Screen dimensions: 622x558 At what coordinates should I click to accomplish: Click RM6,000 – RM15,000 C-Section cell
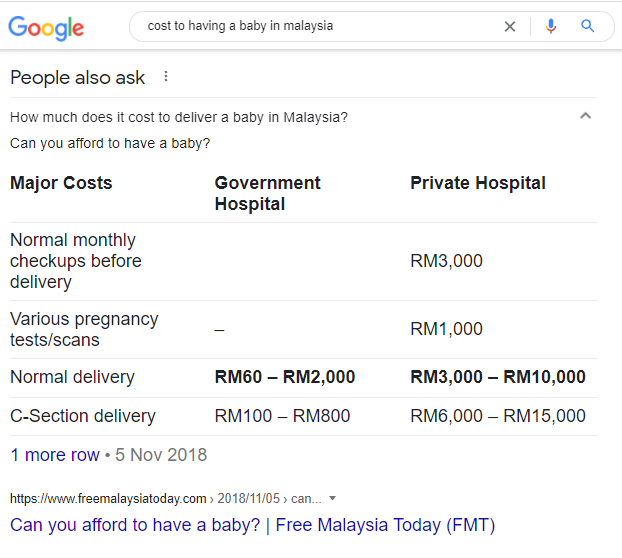[497, 416]
